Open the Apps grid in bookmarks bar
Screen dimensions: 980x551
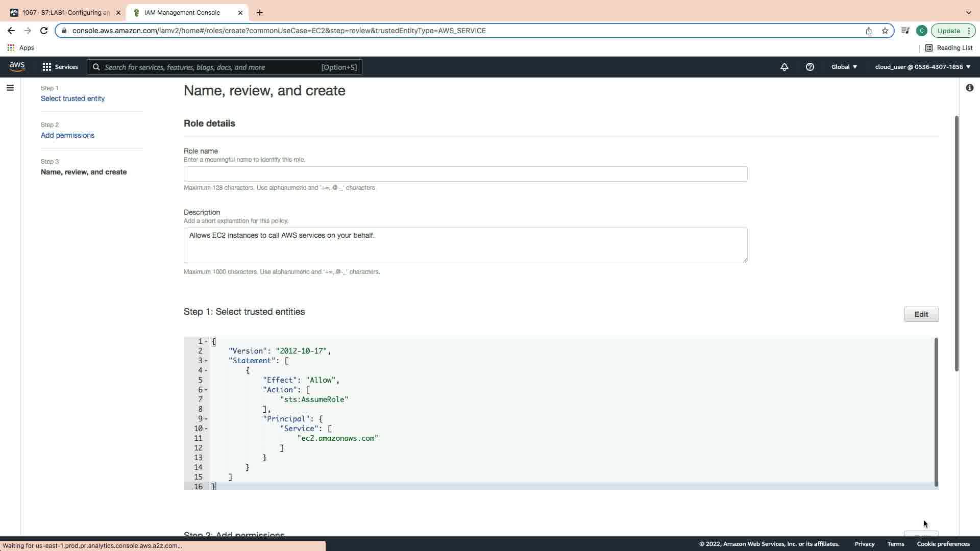(11, 47)
